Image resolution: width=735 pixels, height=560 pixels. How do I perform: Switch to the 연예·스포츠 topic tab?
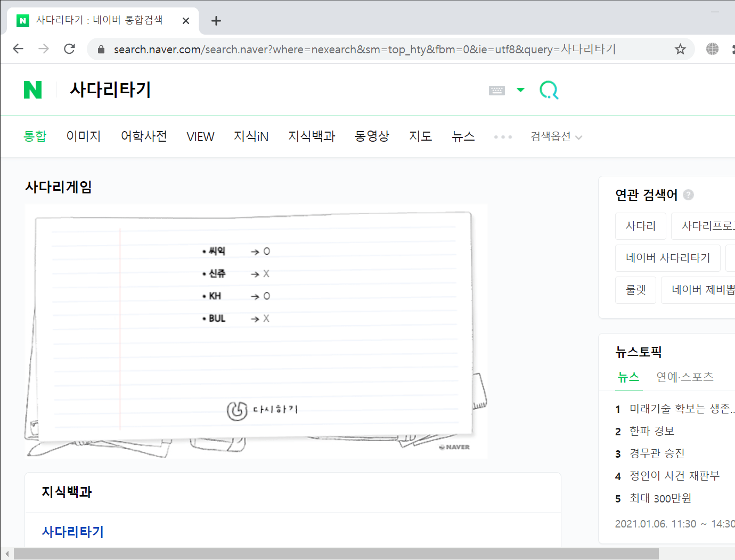coord(685,377)
